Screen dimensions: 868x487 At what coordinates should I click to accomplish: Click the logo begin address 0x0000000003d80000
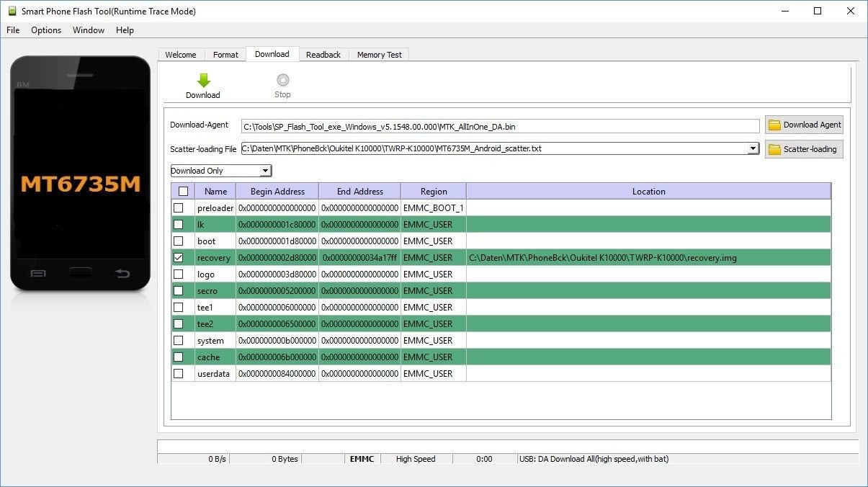pos(277,274)
